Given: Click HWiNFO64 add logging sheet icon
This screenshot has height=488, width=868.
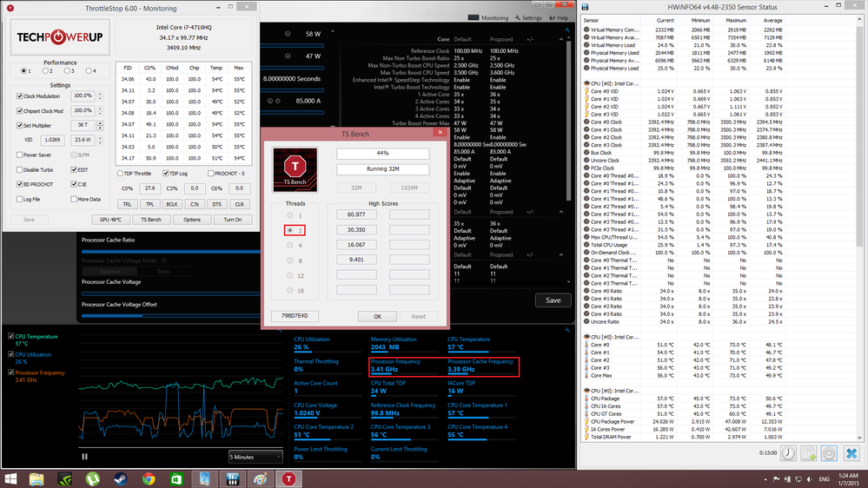Looking at the screenshot, I should pos(809,453).
